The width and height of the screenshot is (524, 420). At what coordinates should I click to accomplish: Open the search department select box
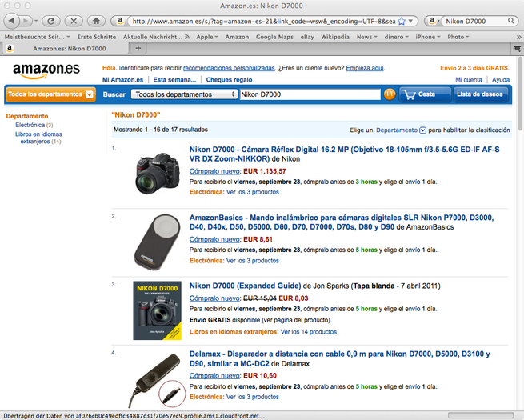pos(184,94)
